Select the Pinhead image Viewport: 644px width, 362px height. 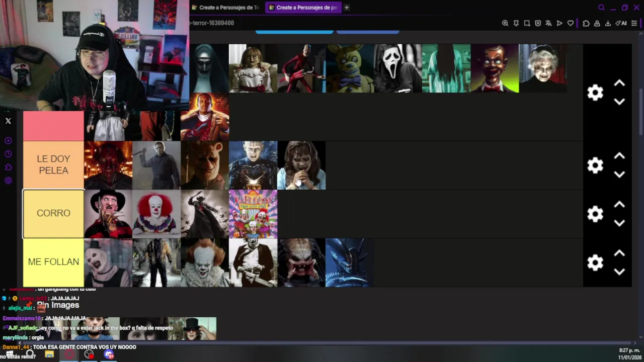click(253, 165)
